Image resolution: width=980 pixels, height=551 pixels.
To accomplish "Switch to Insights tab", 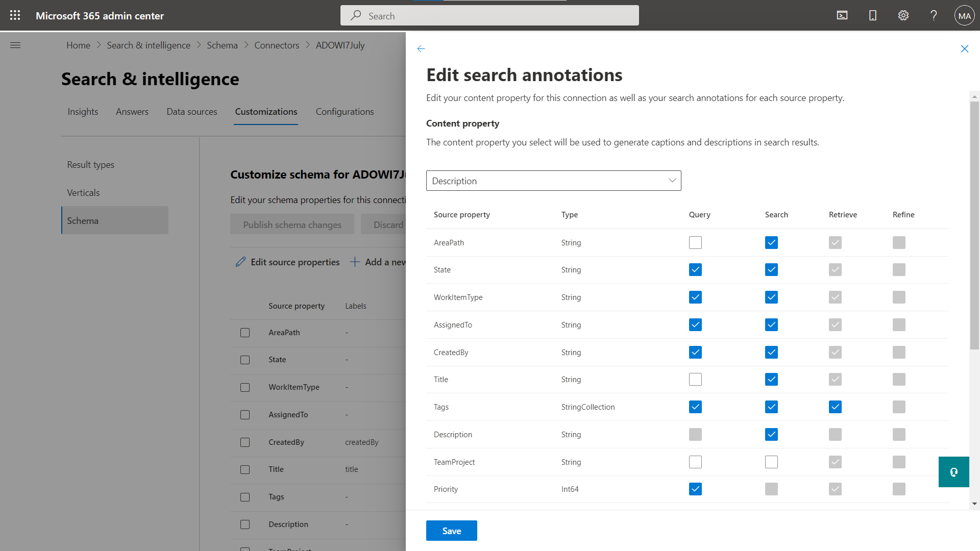I will click(x=82, y=111).
